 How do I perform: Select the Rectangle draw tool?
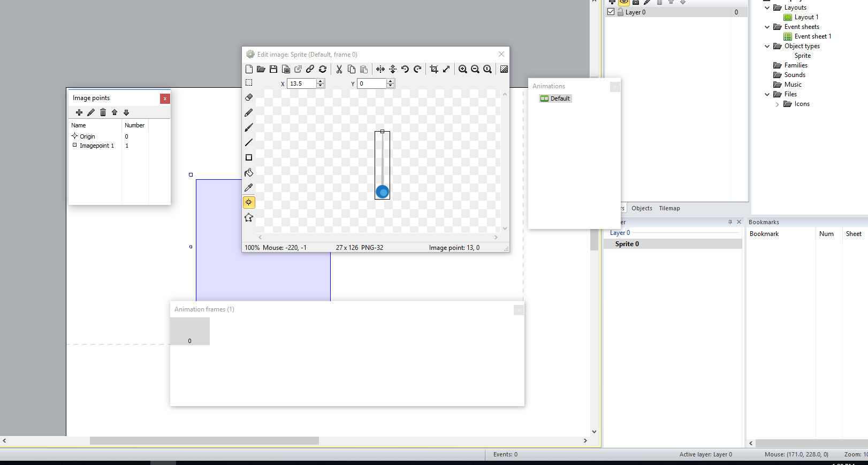pos(249,157)
